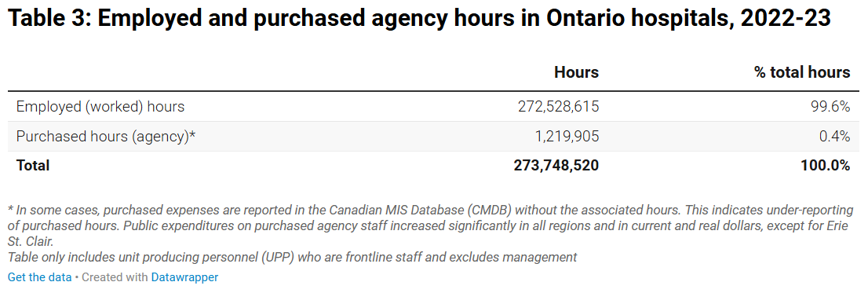Select the % total hours column header

point(802,72)
